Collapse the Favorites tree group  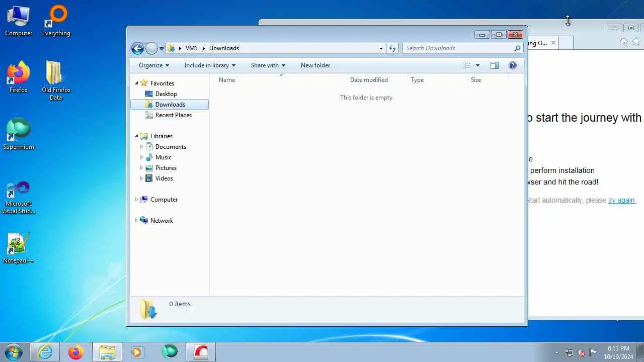tap(136, 83)
